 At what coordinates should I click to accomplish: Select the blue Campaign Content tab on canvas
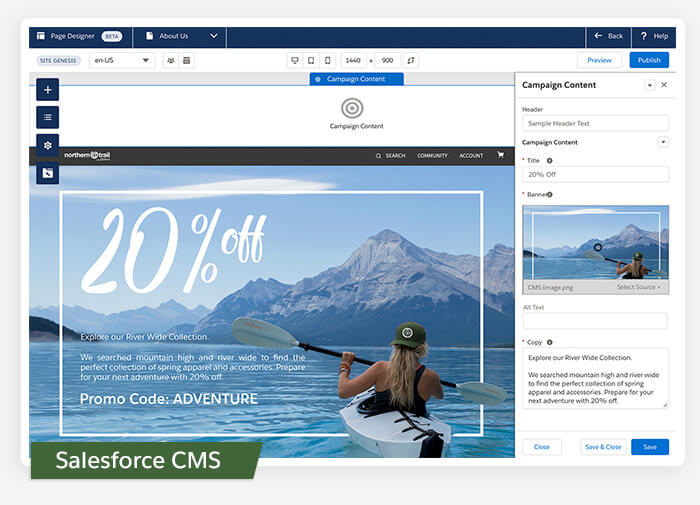pos(357,79)
